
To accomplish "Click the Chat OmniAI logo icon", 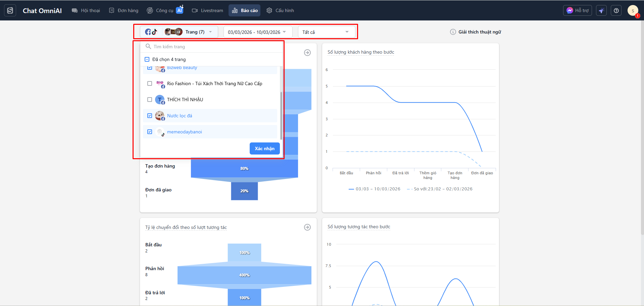I will (10, 10).
